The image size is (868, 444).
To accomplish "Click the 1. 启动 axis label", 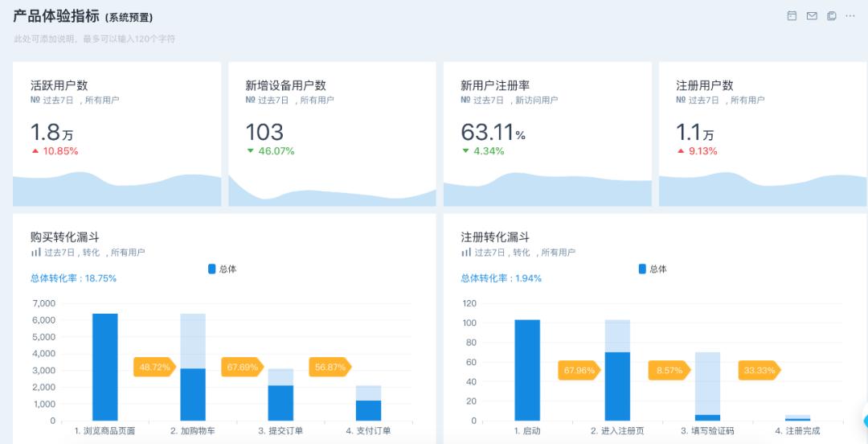I will [x=527, y=431].
